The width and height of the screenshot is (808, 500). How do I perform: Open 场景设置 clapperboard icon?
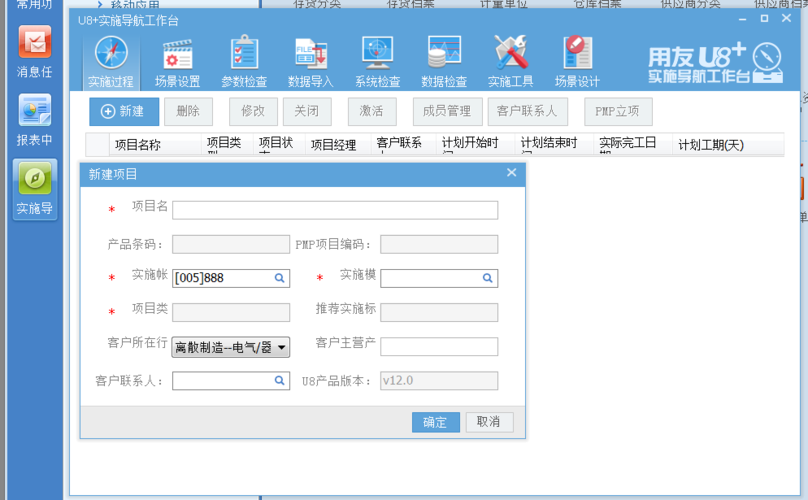(x=177, y=61)
